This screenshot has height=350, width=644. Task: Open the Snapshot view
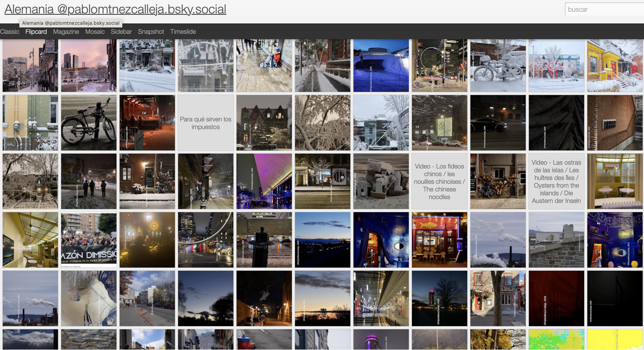point(151,32)
